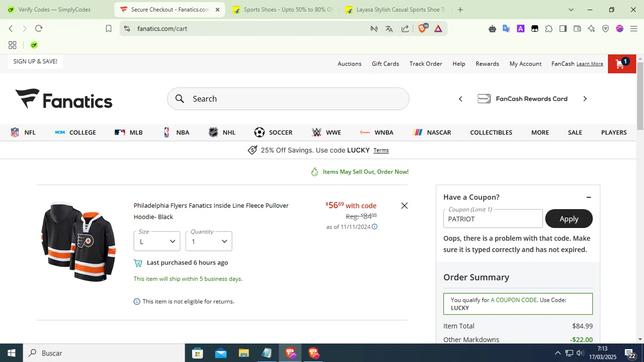The width and height of the screenshot is (644, 362).
Task: Click the search magnifier icon
Action: coord(180,99)
